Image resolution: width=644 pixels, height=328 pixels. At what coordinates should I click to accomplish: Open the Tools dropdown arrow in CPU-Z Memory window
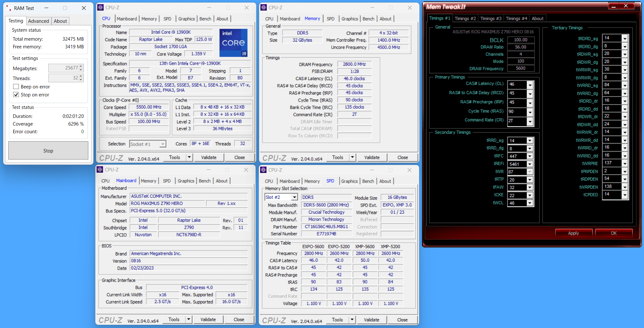coord(353,157)
